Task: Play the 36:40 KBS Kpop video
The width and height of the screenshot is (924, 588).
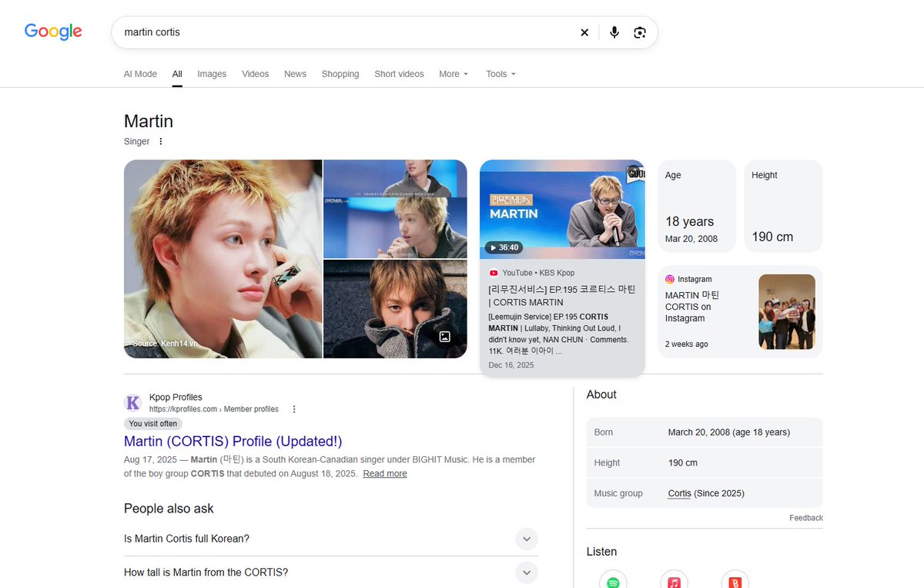Action: tap(561, 210)
